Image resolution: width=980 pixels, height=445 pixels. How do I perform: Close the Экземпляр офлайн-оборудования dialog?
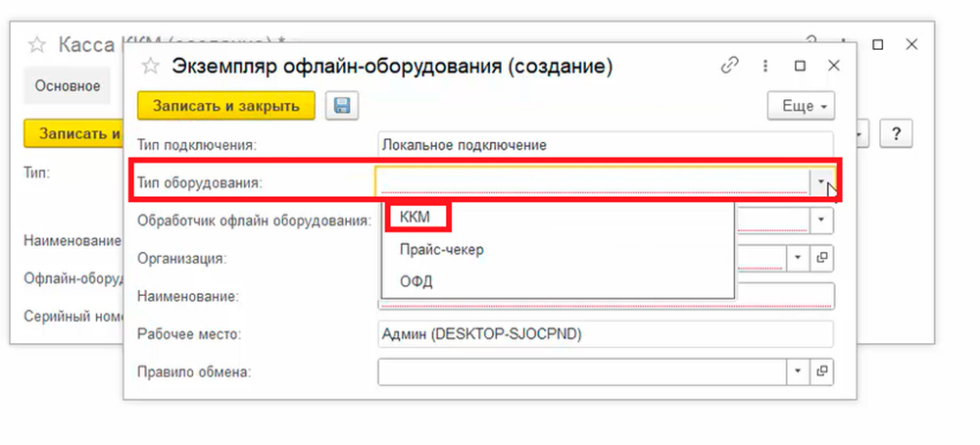[833, 67]
